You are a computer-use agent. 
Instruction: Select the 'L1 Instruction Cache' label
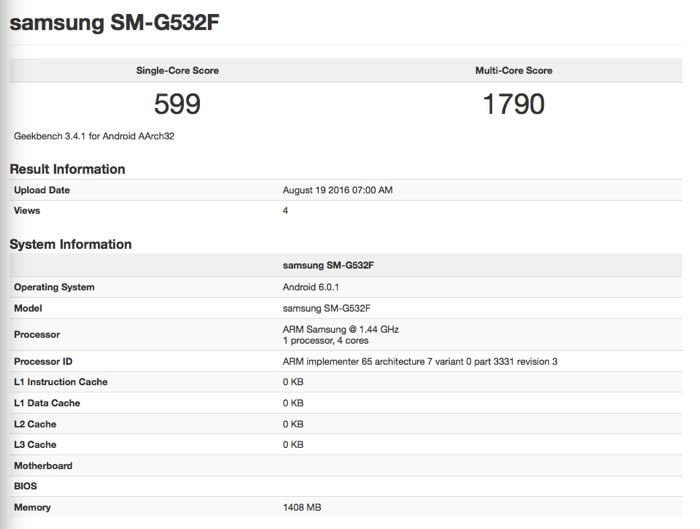pyautogui.click(x=61, y=382)
